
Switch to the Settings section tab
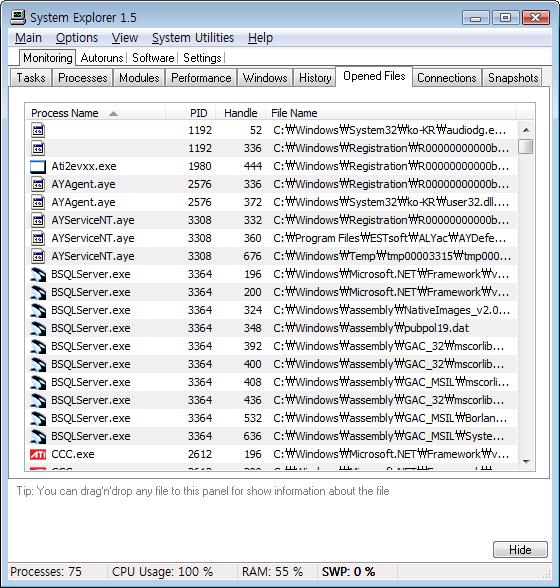(x=203, y=58)
